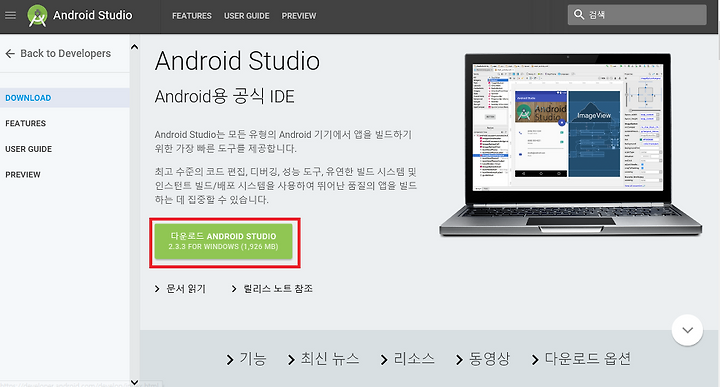This screenshot has width=720, height=387.
Task: Click the chevron before 문서 읽기
Action: point(157,289)
